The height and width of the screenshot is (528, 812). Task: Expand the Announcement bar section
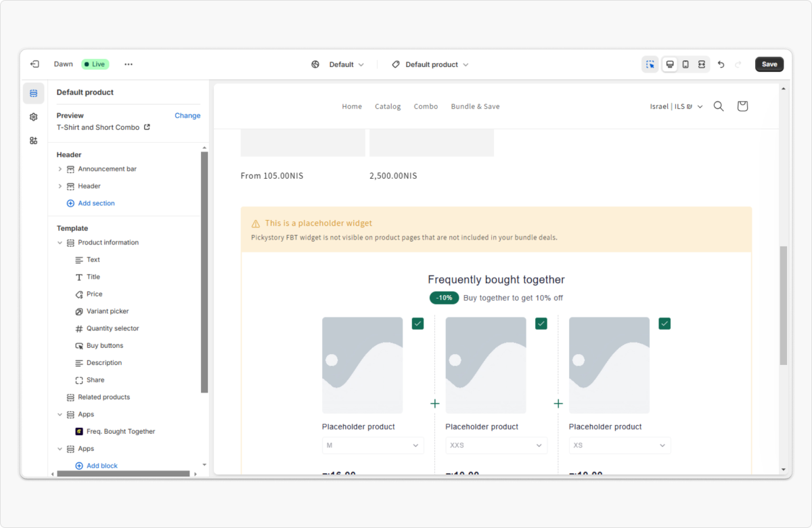60,169
